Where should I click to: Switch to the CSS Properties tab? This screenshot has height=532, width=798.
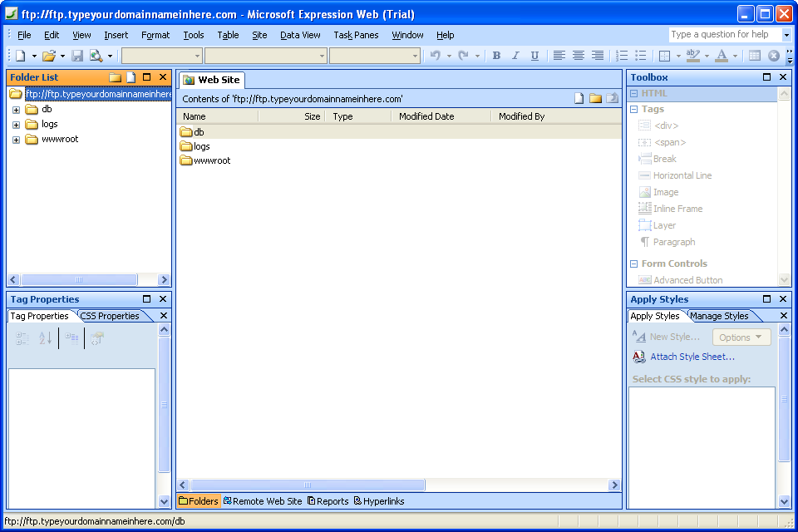[x=110, y=316]
